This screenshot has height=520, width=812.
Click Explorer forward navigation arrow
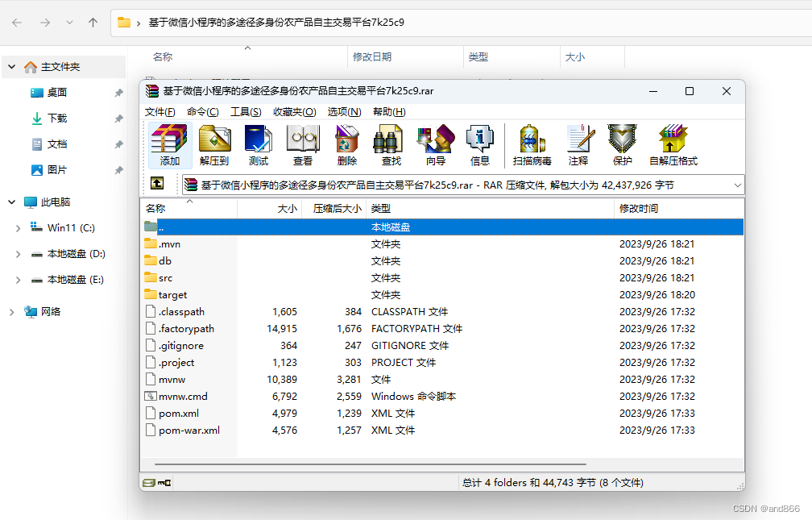pos(45,23)
